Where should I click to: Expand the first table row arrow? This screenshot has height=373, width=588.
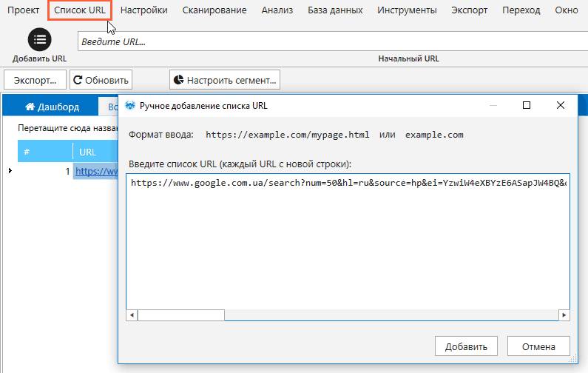tap(10, 171)
